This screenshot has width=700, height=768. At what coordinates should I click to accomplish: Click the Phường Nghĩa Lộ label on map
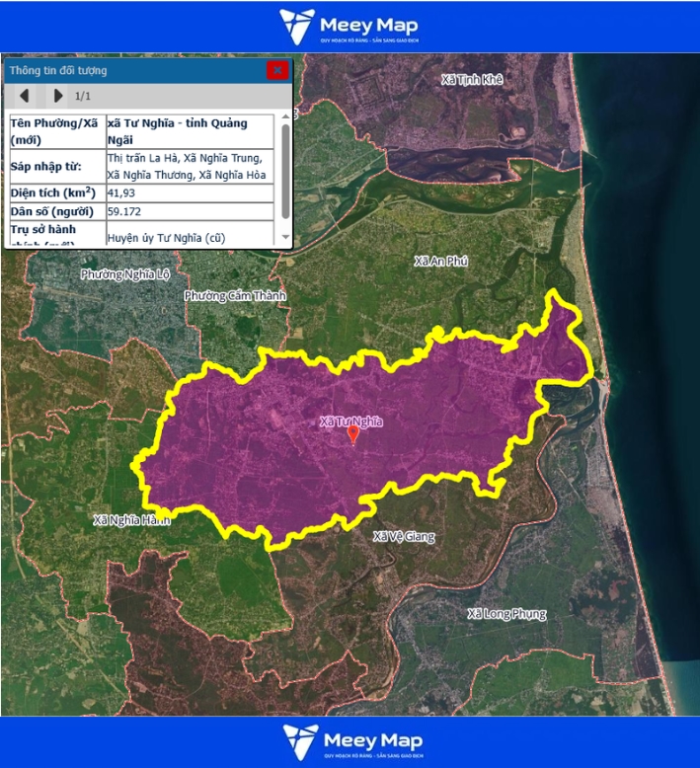point(124,274)
